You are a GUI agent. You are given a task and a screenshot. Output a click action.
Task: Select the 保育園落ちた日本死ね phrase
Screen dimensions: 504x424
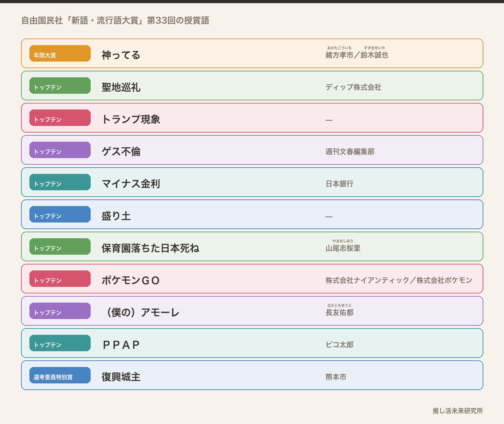click(150, 248)
